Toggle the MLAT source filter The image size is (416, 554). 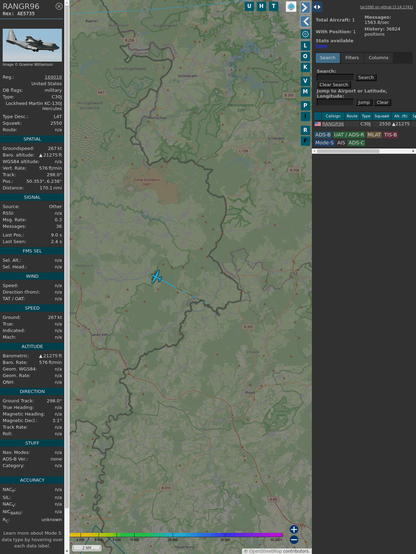(x=374, y=135)
